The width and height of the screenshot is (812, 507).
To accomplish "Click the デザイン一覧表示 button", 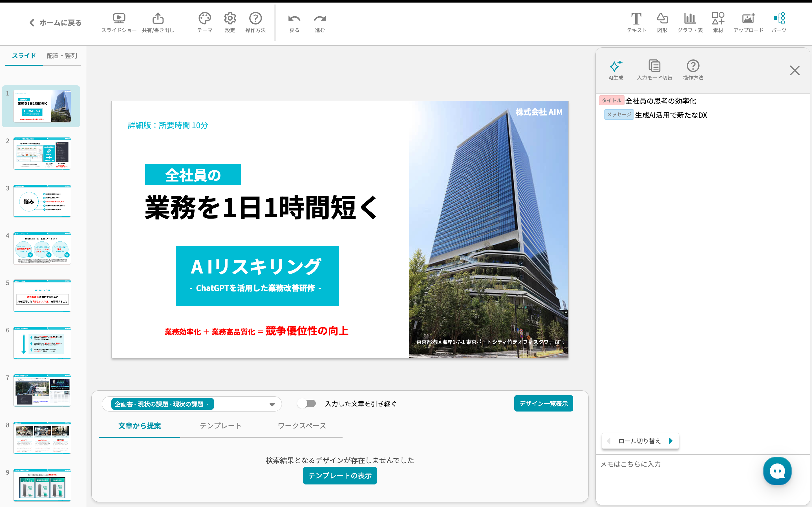I will pyautogui.click(x=543, y=403).
